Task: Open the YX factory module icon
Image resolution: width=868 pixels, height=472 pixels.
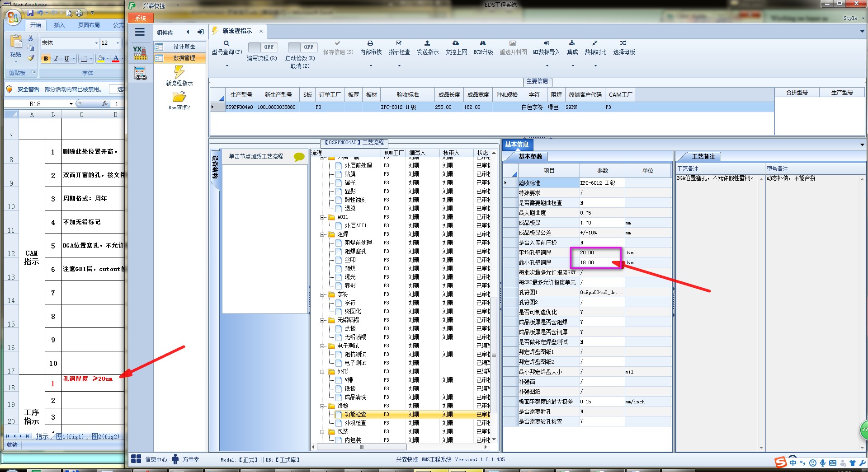Action: 140,53
